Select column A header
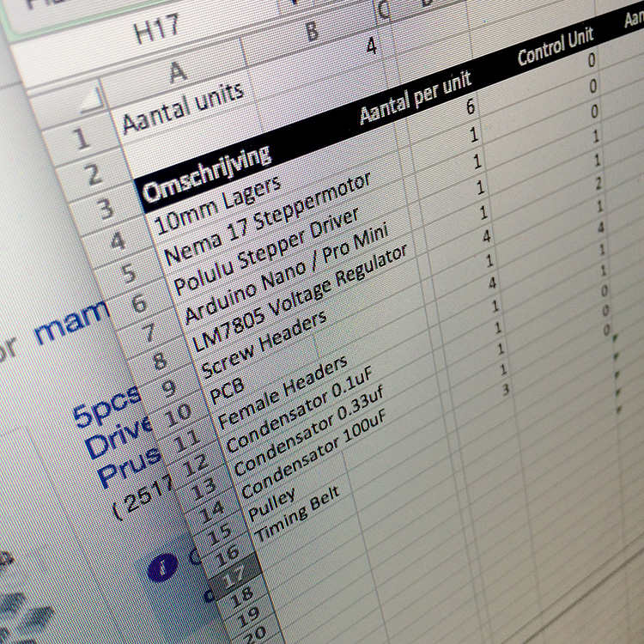Viewport: 644px width, 644px height. coord(178,72)
